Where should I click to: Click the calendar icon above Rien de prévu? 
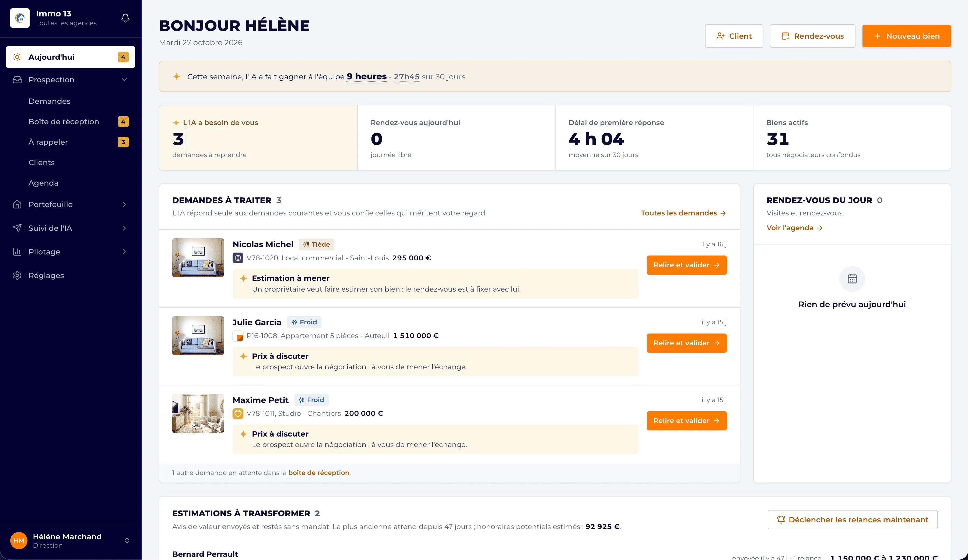click(852, 279)
